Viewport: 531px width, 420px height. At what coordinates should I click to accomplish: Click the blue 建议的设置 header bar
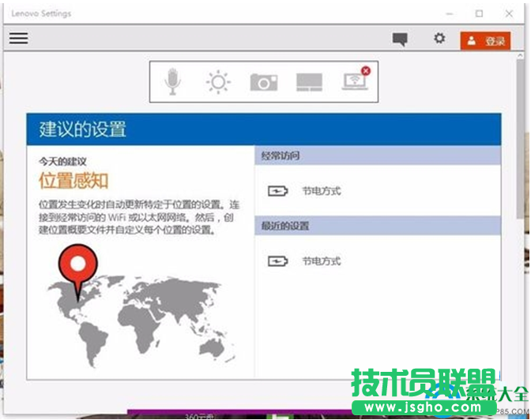pyautogui.click(x=264, y=129)
